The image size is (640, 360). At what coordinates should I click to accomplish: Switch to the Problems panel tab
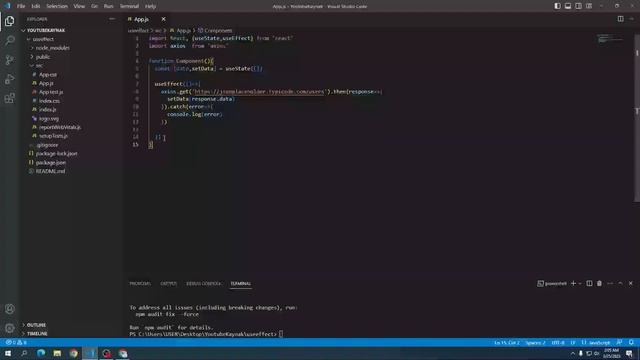[140, 283]
